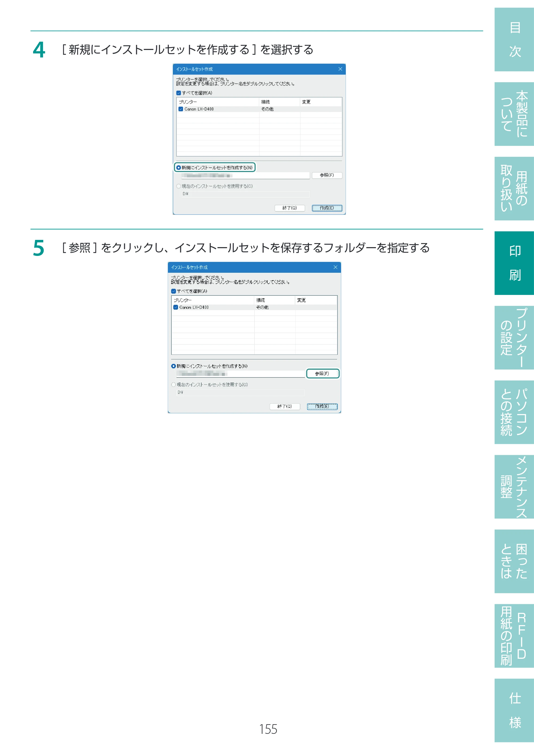The width and height of the screenshot is (534, 756).
Task: Click 作成(E) button in the step 4 dialog
Action: 327,208
